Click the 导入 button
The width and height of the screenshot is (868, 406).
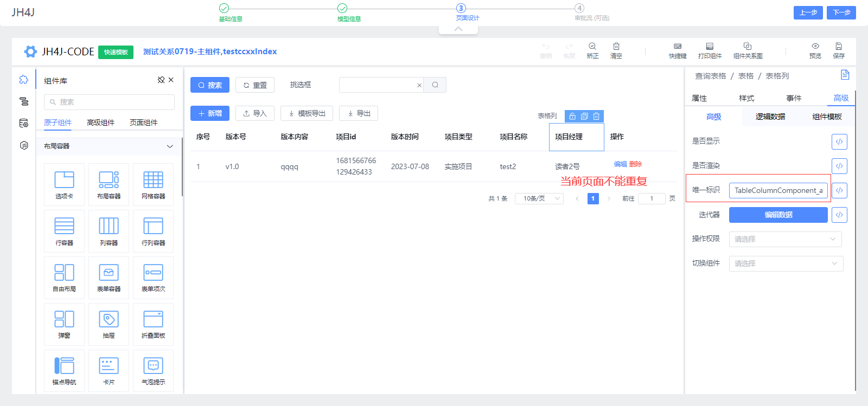(x=255, y=113)
